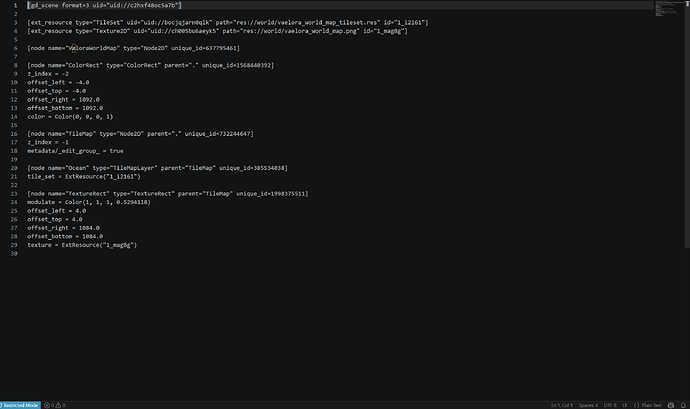Click the Ocean TileMapLayer node line
Viewport: 690px width, 409px height.
[158, 168]
